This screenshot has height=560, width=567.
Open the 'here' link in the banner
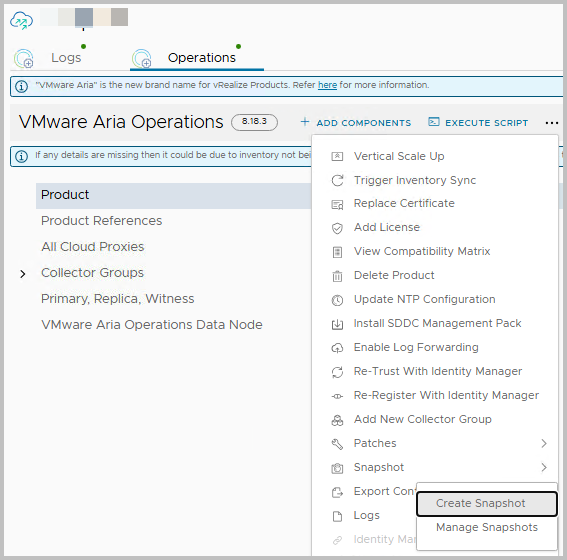(327, 85)
